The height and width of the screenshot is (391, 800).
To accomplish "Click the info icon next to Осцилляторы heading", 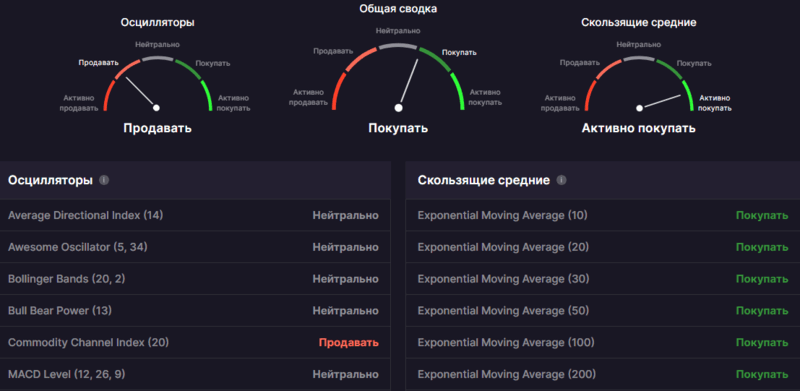I will point(104,180).
